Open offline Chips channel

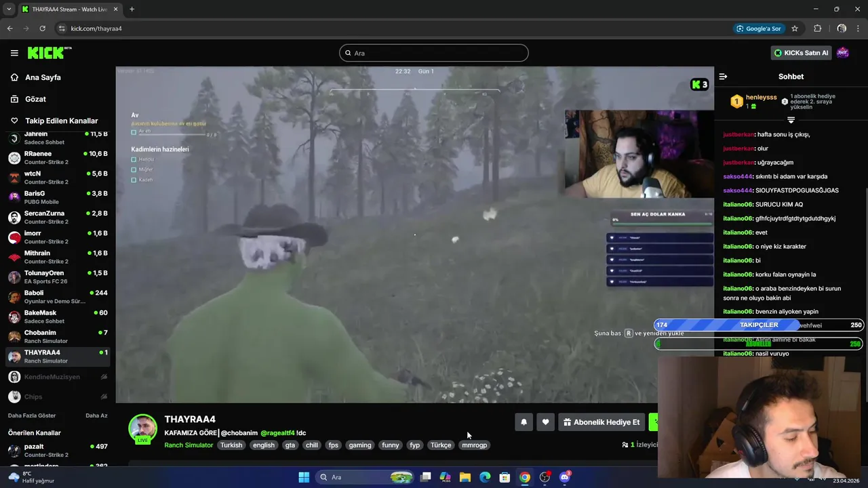coord(57,396)
